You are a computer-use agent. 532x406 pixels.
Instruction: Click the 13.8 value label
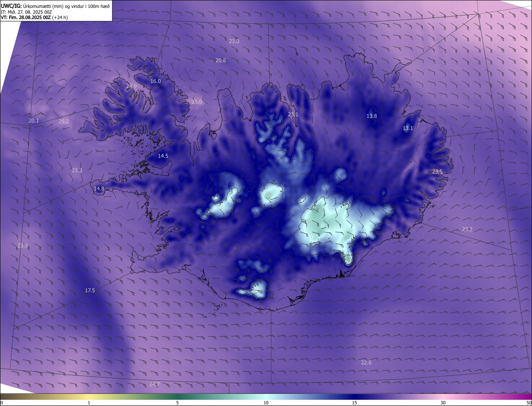[372, 116]
